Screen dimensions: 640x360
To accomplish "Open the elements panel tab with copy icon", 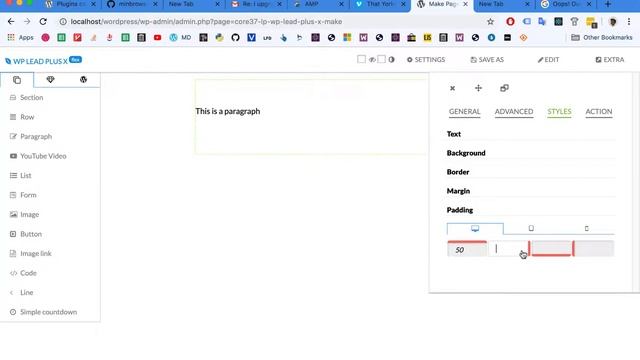I will pos(17,80).
